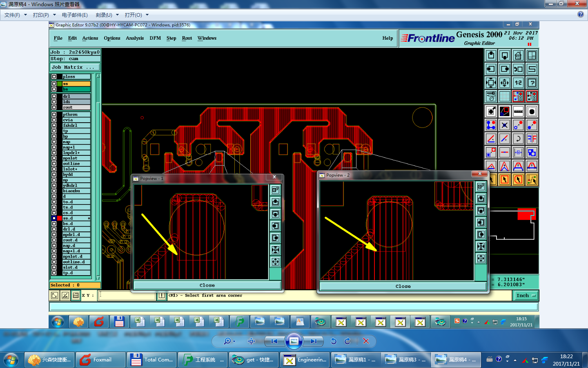Open the 打开(O) dropdown menu
This screenshot has height=368, width=588.
[136, 15]
